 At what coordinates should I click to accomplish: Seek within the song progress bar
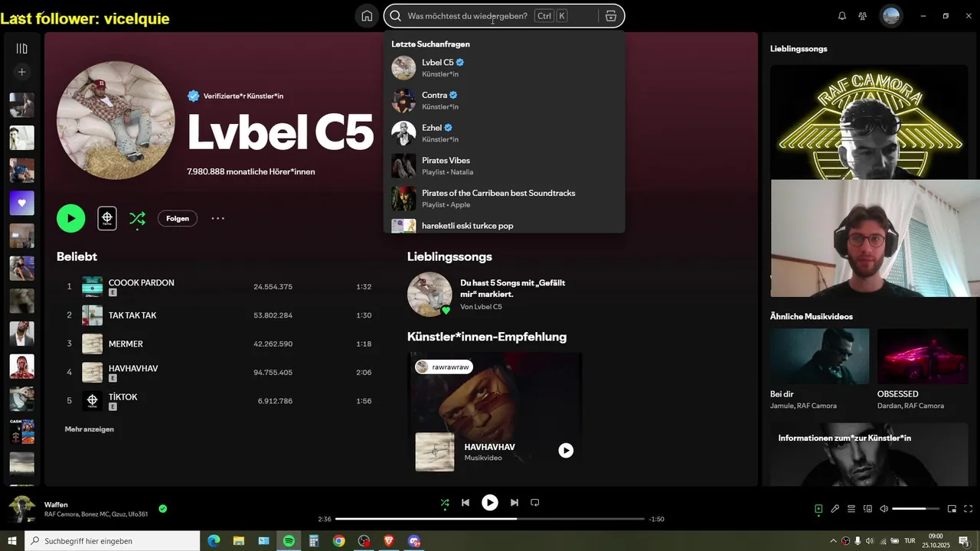click(490, 519)
